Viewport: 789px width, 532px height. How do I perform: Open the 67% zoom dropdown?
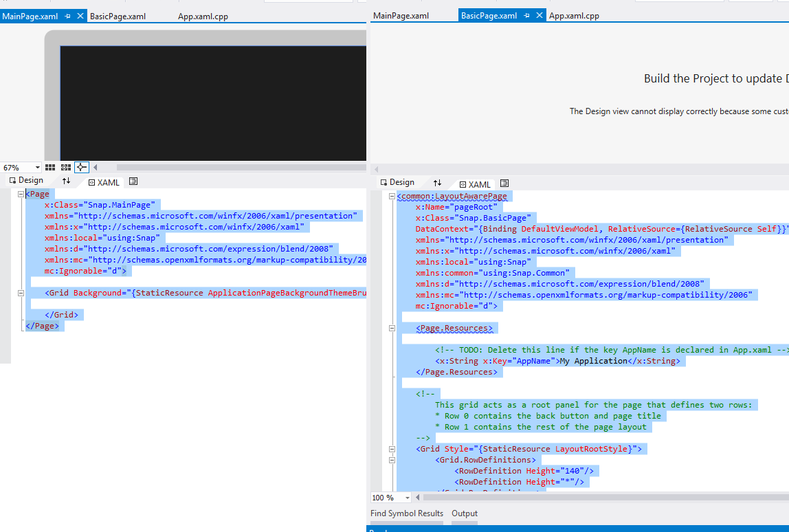click(37, 168)
